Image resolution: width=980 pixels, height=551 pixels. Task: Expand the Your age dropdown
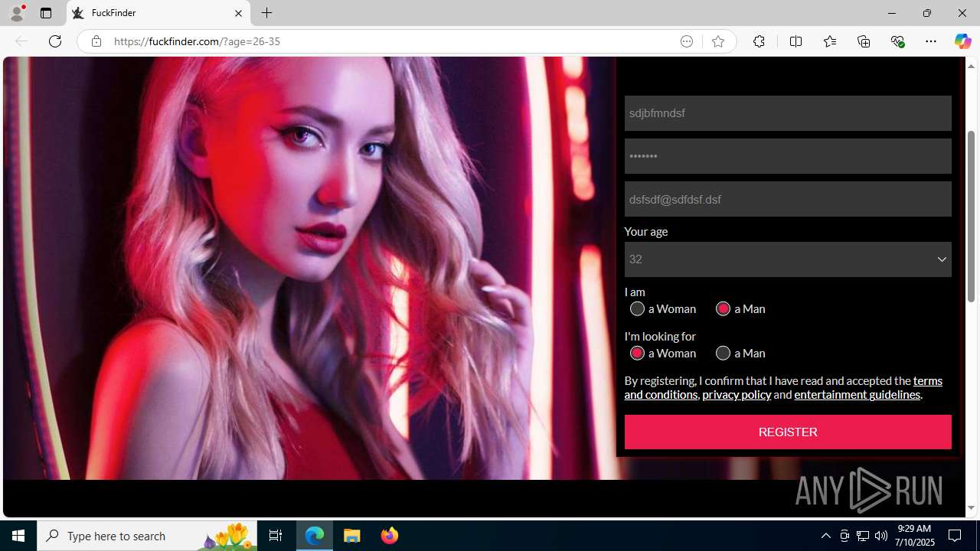(788, 259)
